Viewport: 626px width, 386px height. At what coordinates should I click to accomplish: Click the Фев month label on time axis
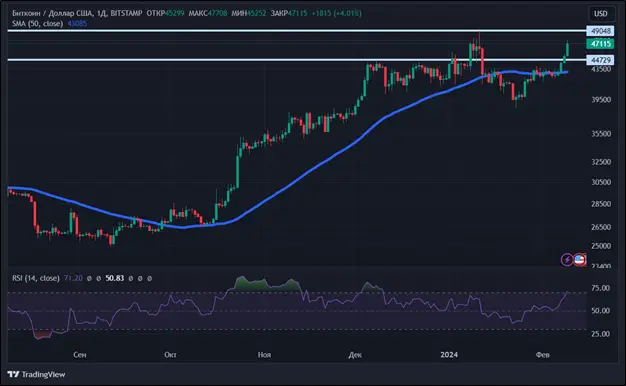pos(543,354)
